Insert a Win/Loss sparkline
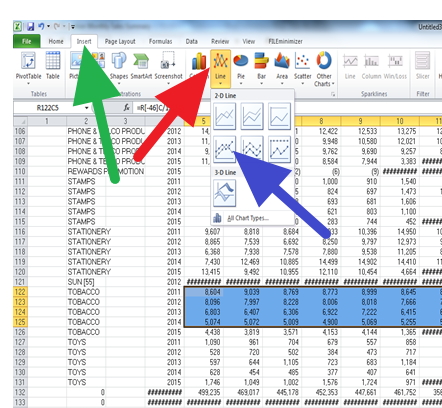Image resolution: width=442 pixels, height=408 pixels. 395,67
